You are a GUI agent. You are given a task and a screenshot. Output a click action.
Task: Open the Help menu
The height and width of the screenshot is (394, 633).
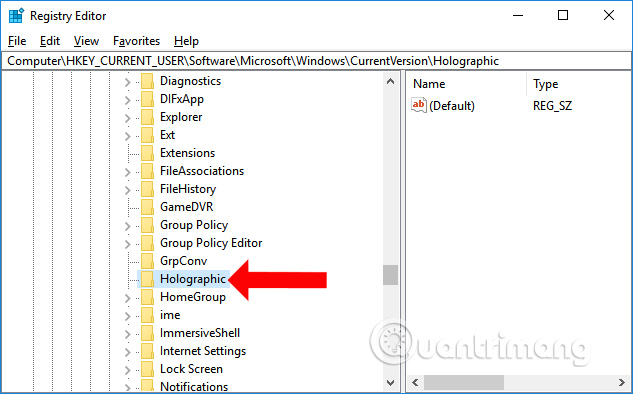[x=186, y=41]
